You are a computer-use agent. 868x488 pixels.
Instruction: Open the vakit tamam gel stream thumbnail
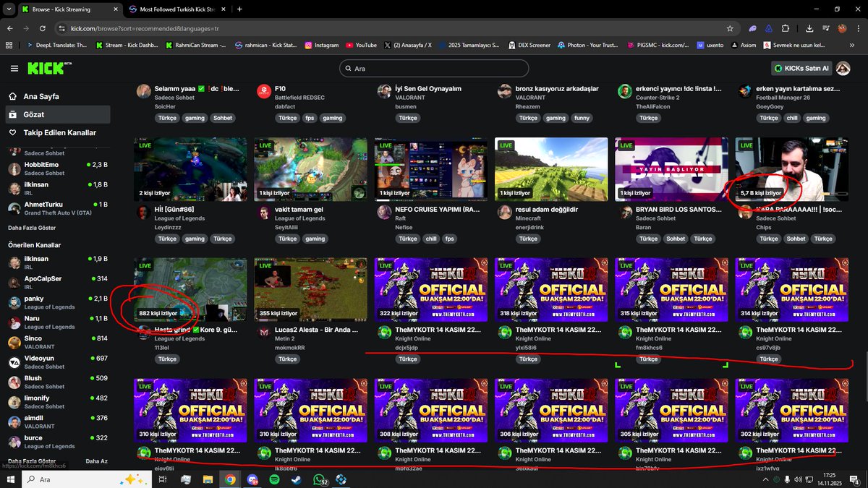[310, 169]
